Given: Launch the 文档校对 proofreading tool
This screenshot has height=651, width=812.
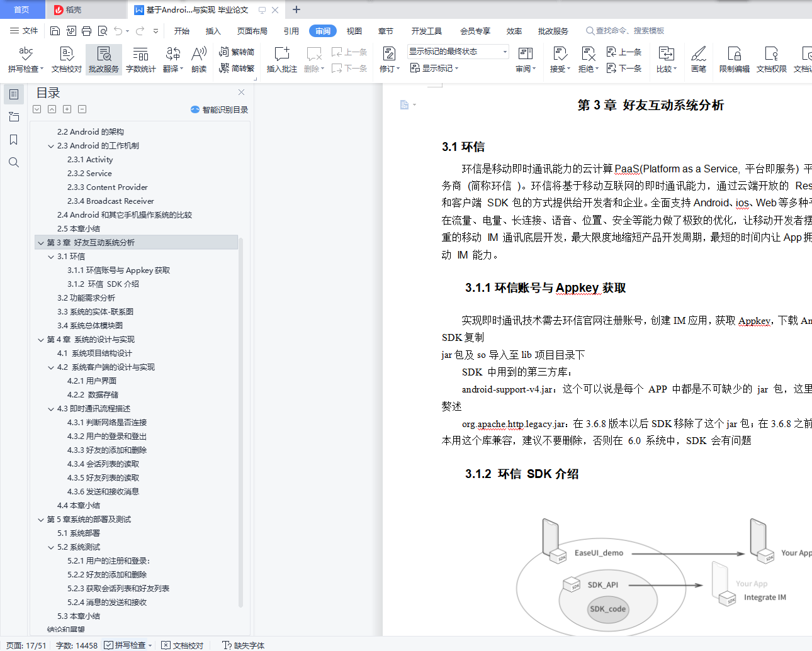Looking at the screenshot, I should click(67, 60).
